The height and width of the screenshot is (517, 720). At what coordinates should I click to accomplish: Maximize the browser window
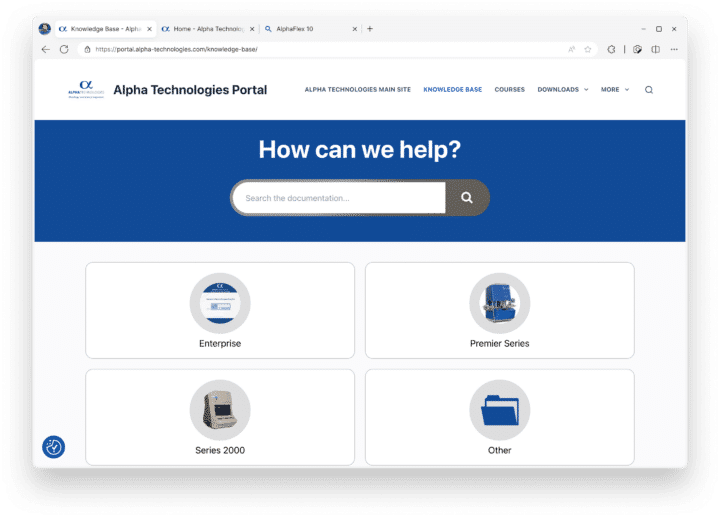(658, 29)
